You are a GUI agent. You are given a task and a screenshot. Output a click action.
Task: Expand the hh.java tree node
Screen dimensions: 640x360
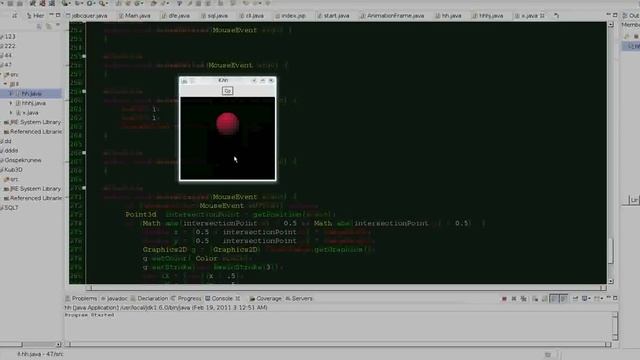coord(11,93)
